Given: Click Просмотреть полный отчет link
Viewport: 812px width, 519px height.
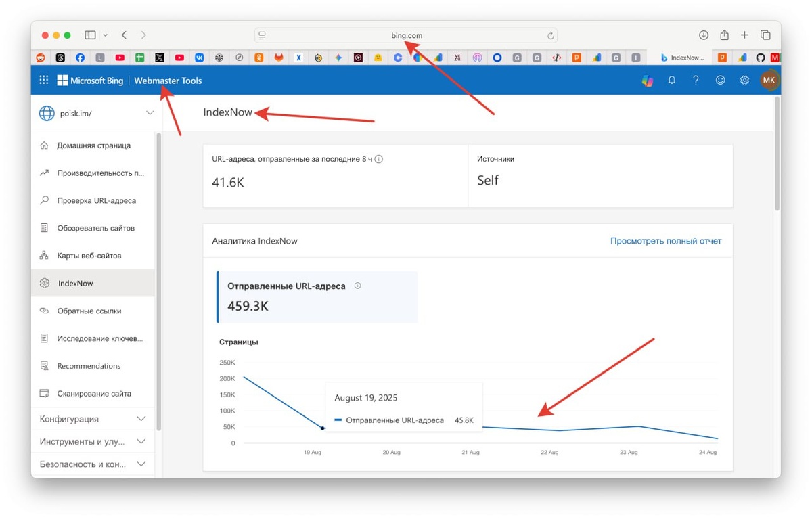Looking at the screenshot, I should point(666,241).
